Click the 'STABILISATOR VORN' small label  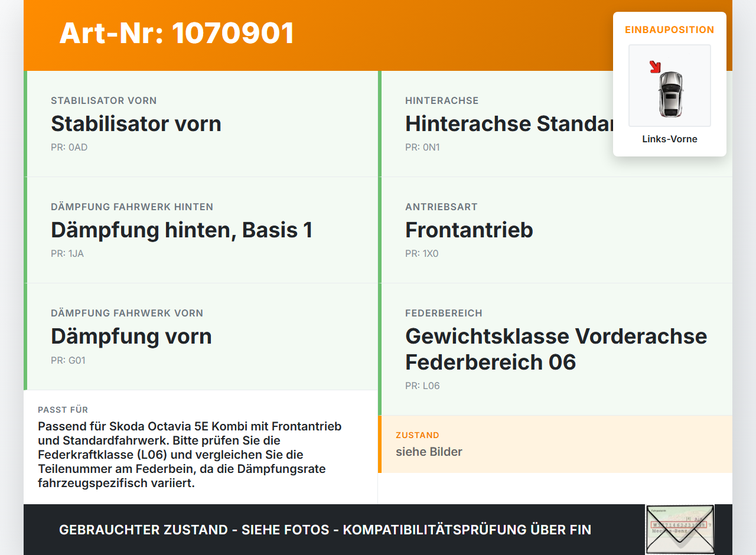pyautogui.click(x=103, y=100)
